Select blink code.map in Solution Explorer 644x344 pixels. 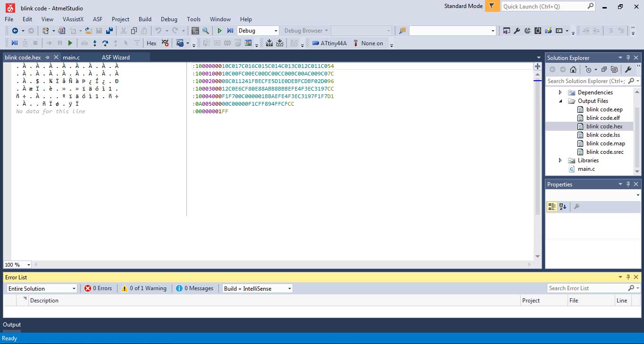[x=605, y=143]
